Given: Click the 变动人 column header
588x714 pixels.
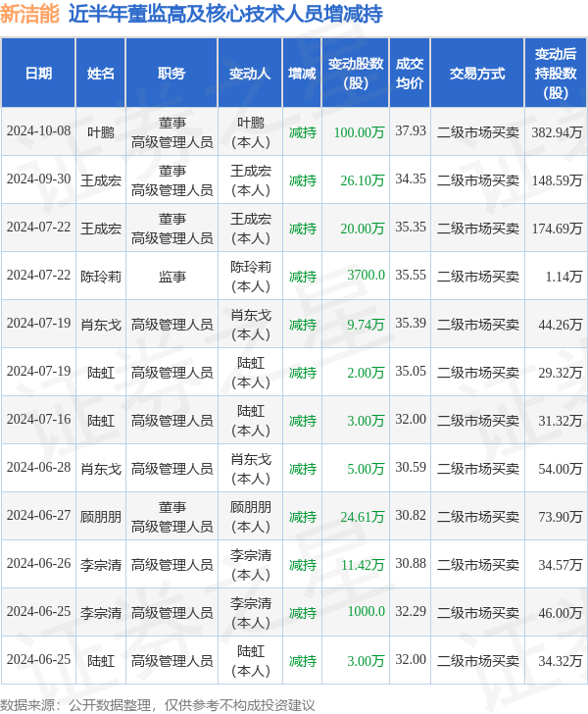Looking at the screenshot, I should (250, 74).
